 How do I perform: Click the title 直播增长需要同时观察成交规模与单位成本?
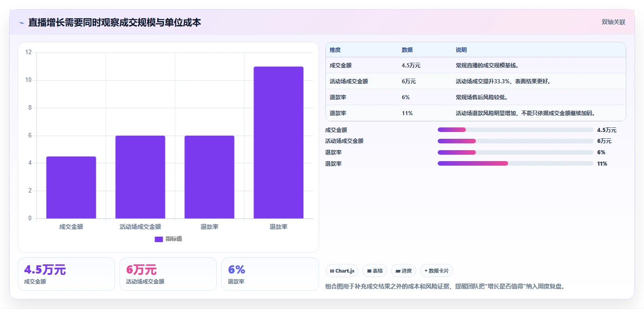[115, 23]
